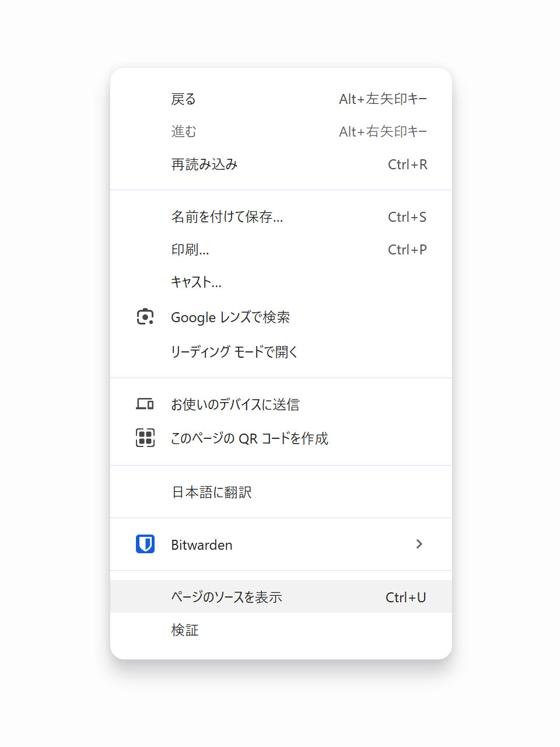Click the Ctrl+U shortcut label
The width and height of the screenshot is (560, 747).
pyautogui.click(x=406, y=597)
